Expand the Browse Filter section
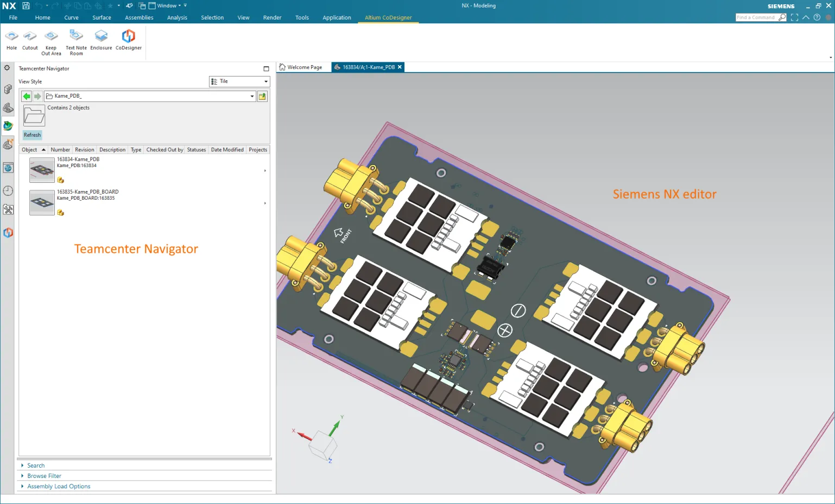The image size is (835, 504). tap(44, 476)
